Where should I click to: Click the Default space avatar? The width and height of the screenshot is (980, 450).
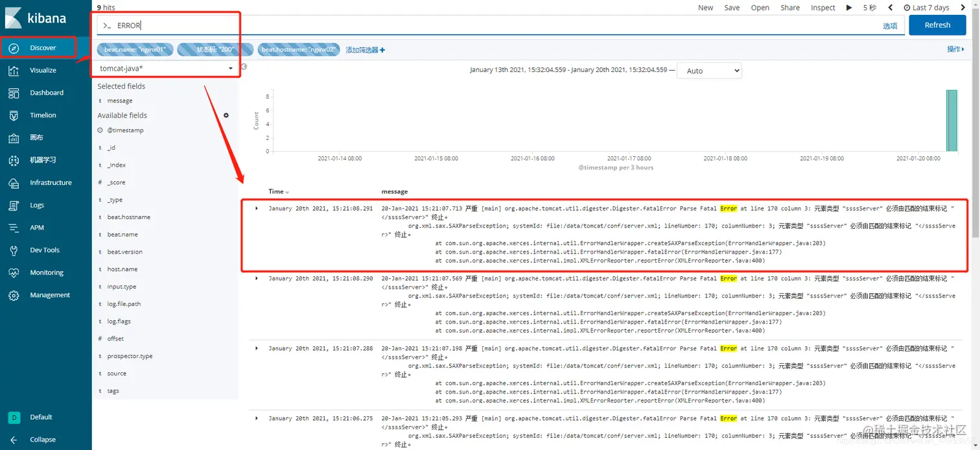pyautogui.click(x=14, y=417)
